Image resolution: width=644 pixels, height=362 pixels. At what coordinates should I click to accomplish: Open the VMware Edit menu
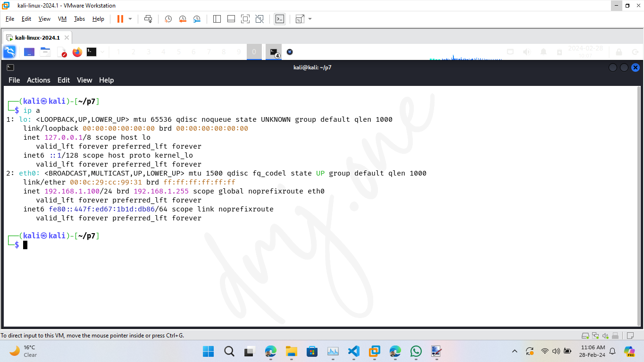26,19
